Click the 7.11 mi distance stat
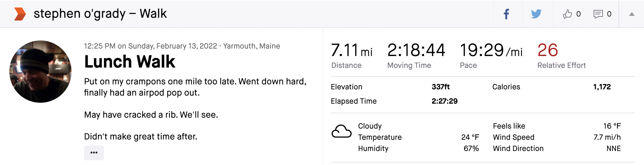The height and width of the screenshot is (165, 644). pos(352,50)
